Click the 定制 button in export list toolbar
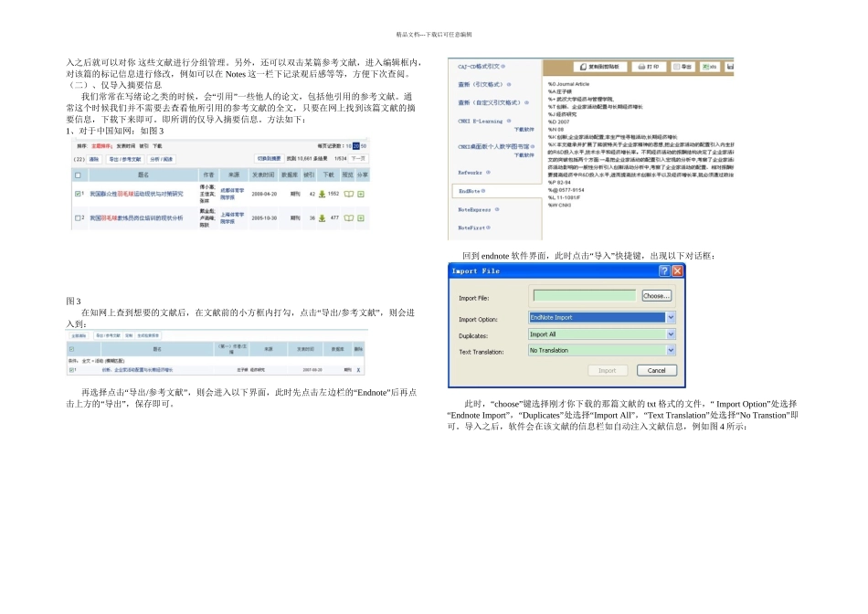This screenshot has height=614, width=868. [129, 335]
